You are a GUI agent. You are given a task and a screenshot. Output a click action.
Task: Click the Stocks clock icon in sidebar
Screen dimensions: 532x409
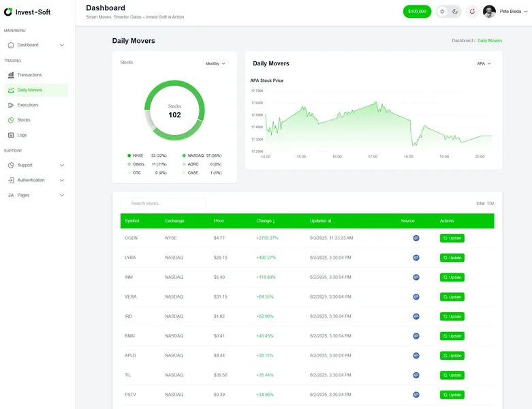(10, 120)
